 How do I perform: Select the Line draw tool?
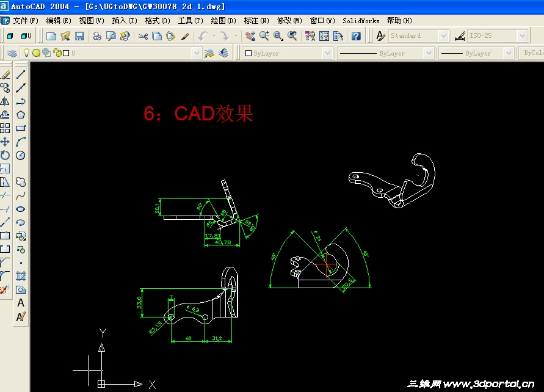point(21,74)
